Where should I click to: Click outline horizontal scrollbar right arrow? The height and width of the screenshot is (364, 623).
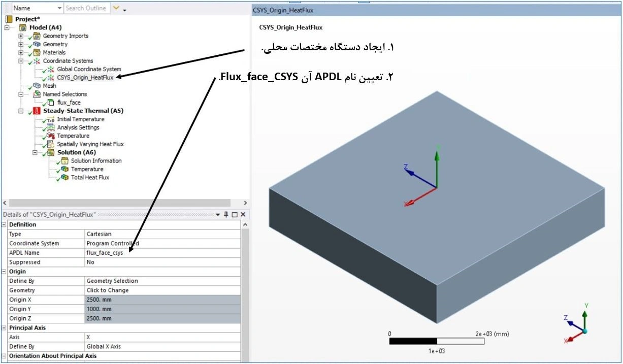[245, 203]
